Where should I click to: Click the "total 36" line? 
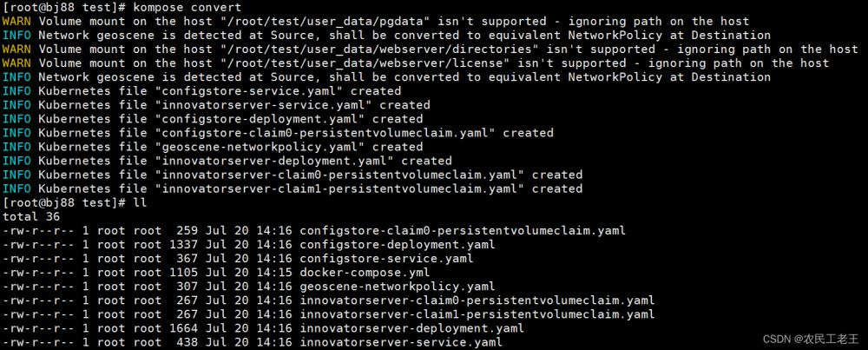[x=31, y=216]
